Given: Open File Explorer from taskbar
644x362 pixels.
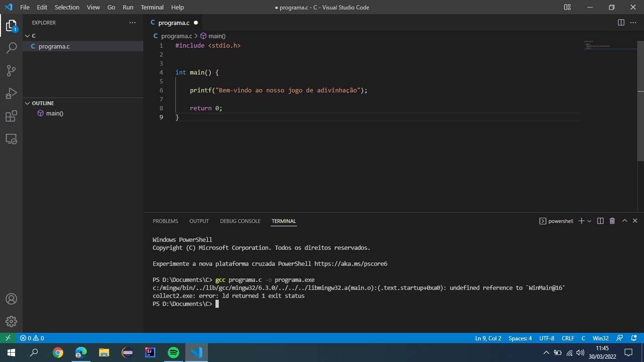Looking at the screenshot, I should 104,353.
